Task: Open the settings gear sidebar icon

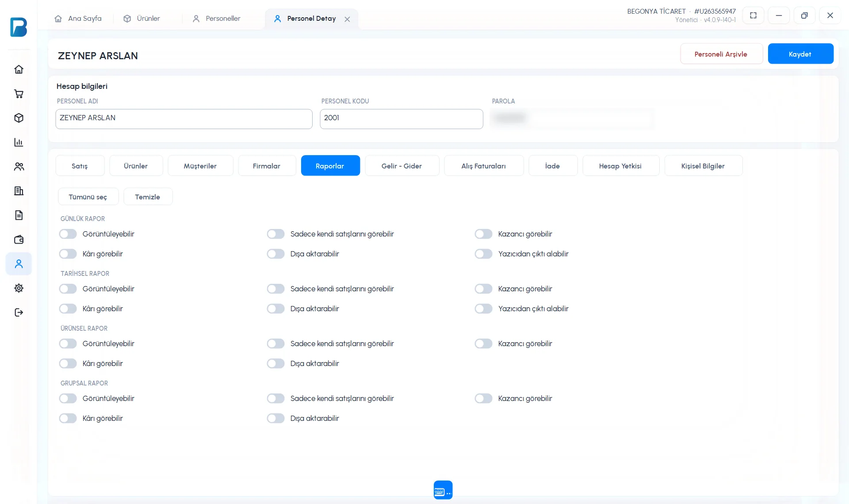Action: [x=19, y=288]
